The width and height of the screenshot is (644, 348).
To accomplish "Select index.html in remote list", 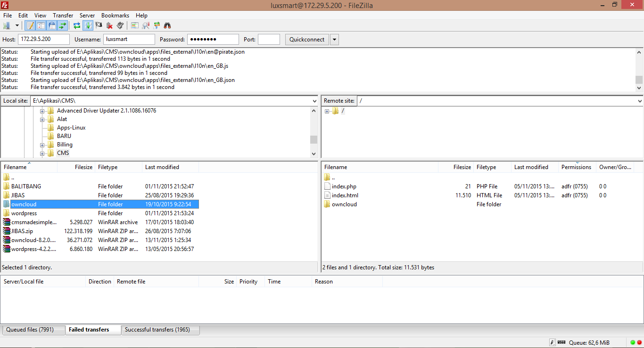I will point(345,195).
